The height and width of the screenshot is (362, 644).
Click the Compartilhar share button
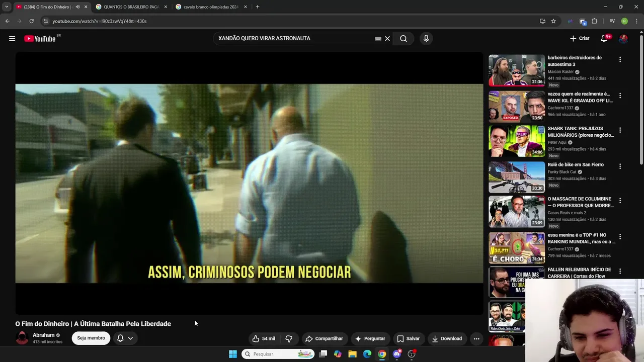click(324, 338)
